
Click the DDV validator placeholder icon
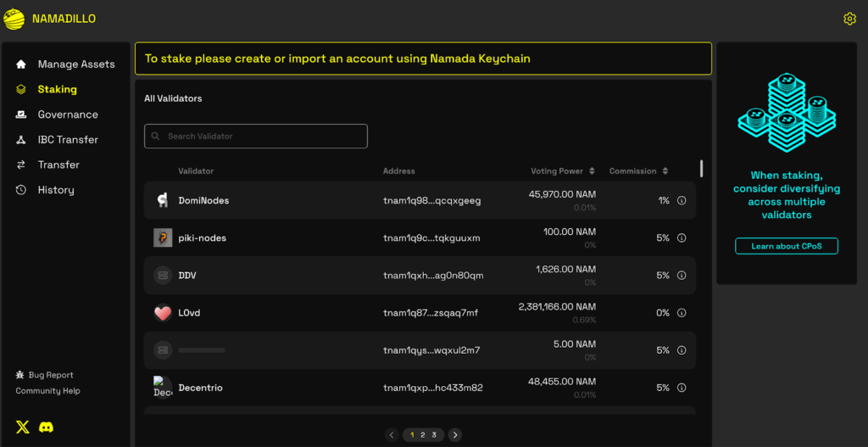point(163,276)
